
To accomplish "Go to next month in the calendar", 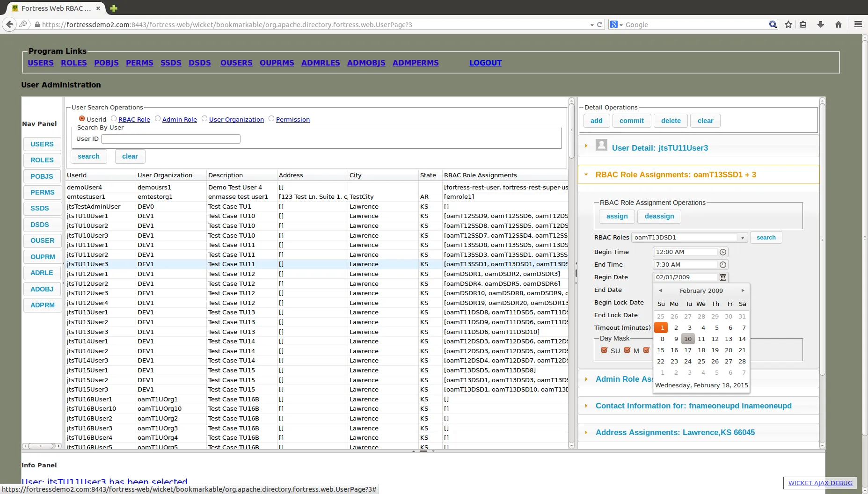I will click(x=743, y=291).
